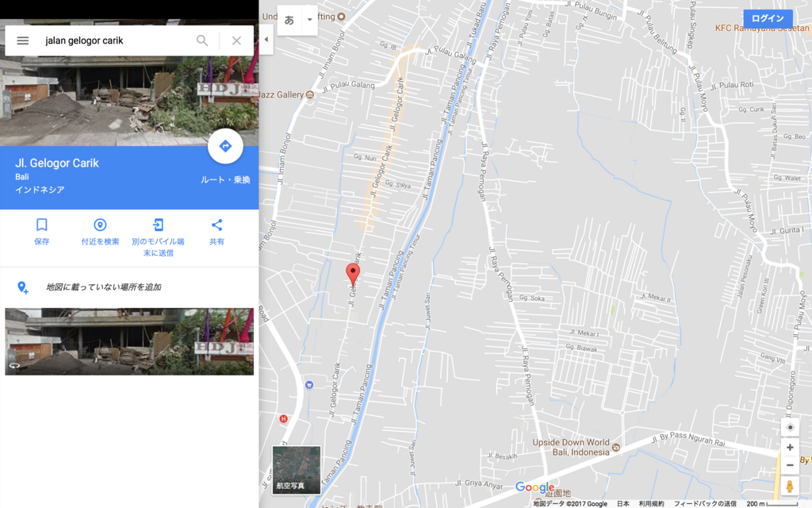Click the ログイン button
Screen dimensions: 812x508
pyautogui.click(x=768, y=19)
